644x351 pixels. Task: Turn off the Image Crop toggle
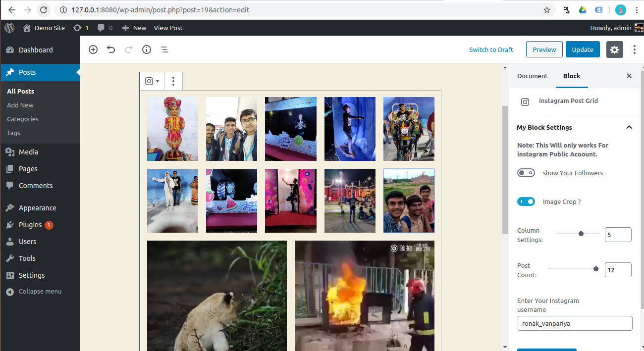[x=526, y=201]
